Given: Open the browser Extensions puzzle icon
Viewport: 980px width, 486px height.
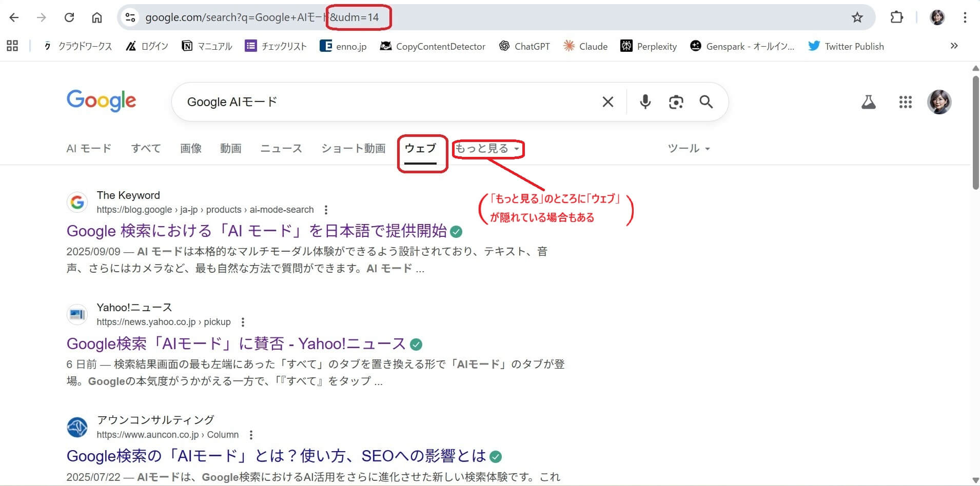Looking at the screenshot, I should (896, 17).
